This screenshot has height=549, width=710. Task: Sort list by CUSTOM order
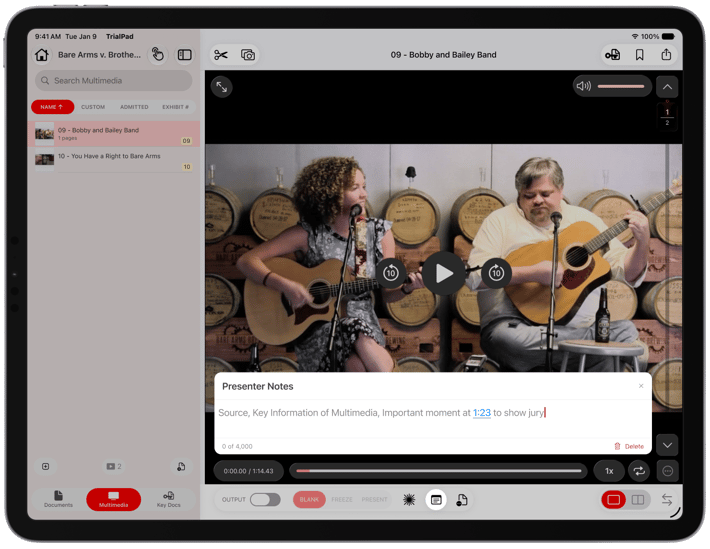pos(93,107)
